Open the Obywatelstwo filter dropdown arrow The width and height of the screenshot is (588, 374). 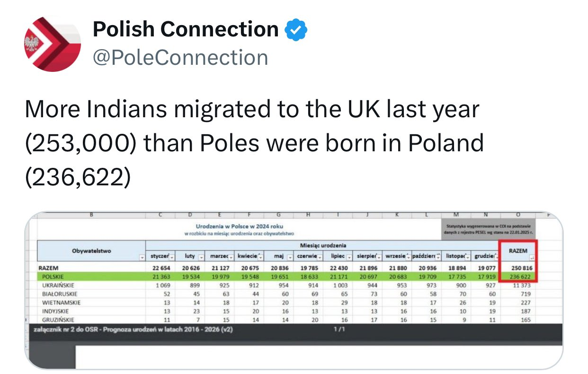click(x=142, y=257)
